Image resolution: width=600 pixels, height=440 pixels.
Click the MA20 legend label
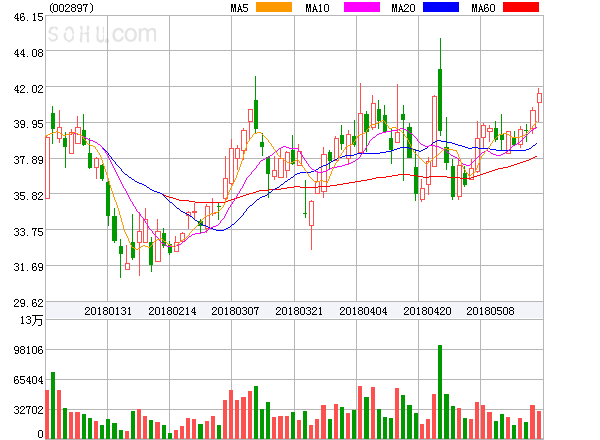pos(403,8)
